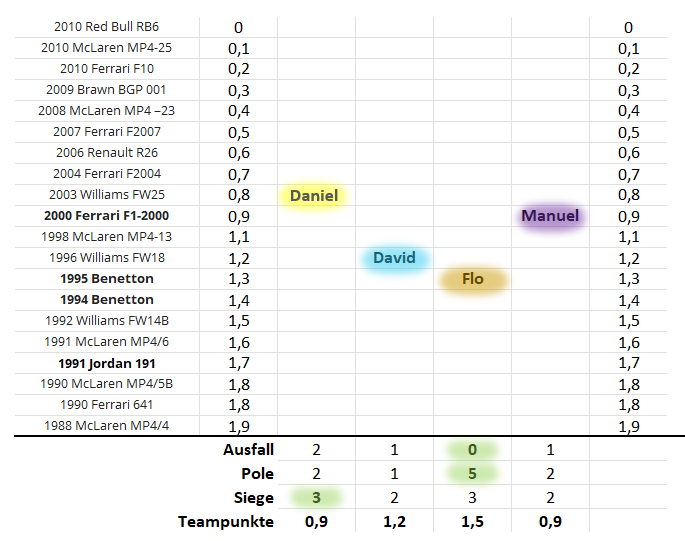Image resolution: width=685 pixels, height=541 pixels.
Task: Click the yellow highlighted Daniel label
Action: point(314,196)
